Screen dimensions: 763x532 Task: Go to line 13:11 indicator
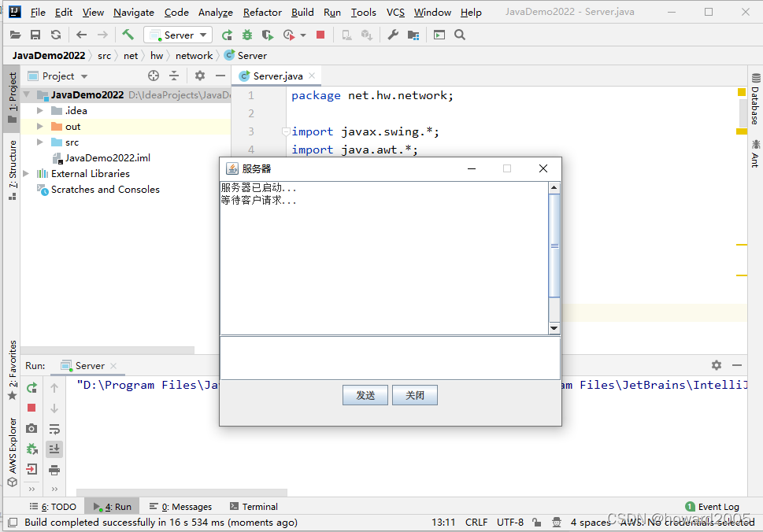point(443,522)
